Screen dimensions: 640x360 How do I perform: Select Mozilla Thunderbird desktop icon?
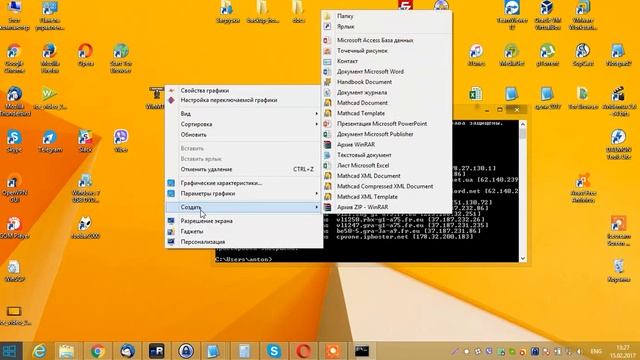point(15,101)
